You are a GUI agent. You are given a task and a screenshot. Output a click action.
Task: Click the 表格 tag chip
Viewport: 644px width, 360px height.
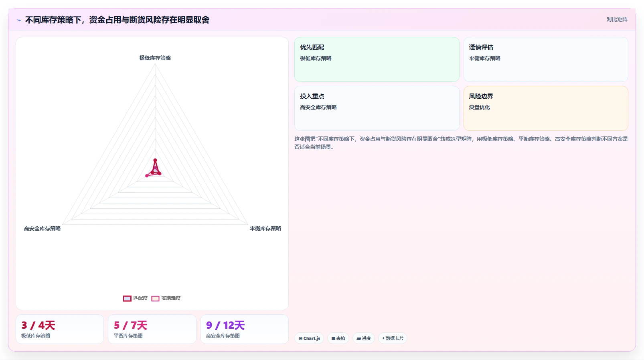coord(338,338)
